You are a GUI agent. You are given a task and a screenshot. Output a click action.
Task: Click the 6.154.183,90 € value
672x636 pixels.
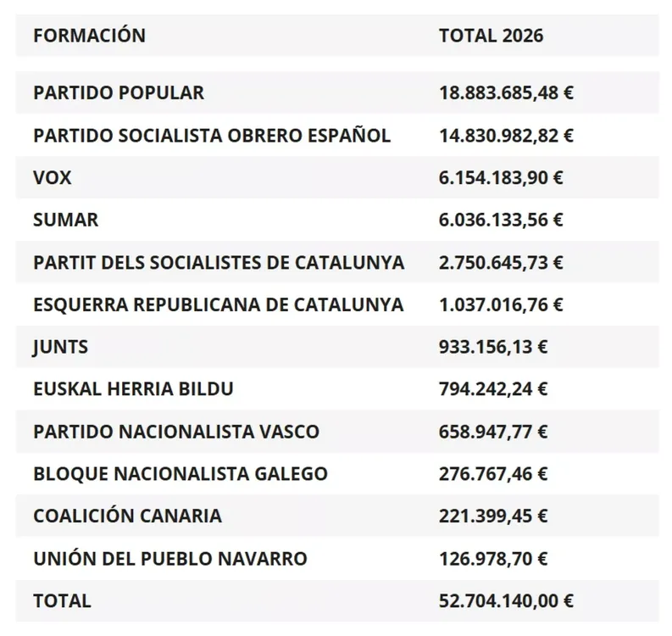pos(502,177)
